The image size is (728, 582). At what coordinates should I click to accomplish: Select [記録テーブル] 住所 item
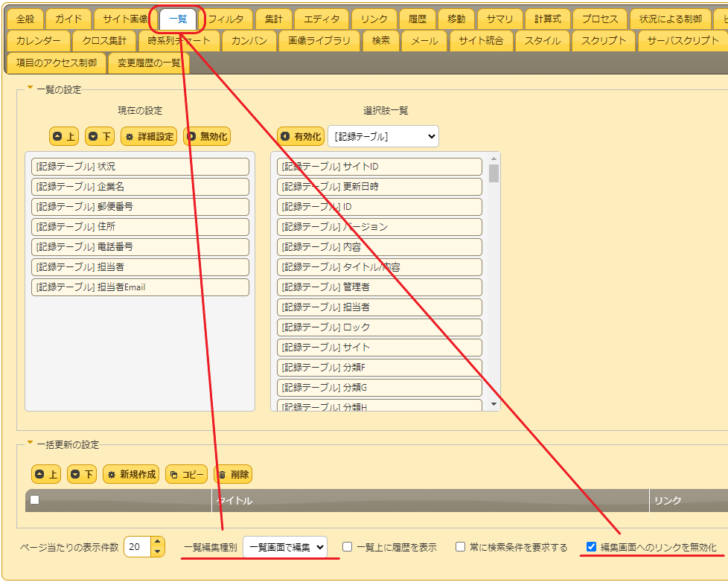[x=140, y=226]
